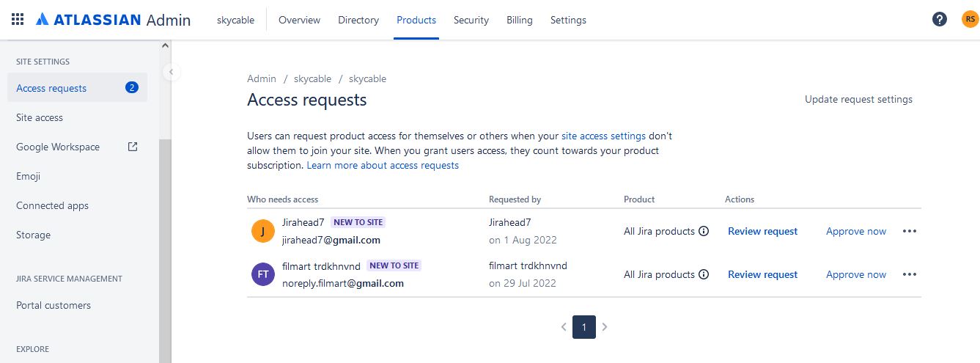Switch to the Security tab
The image size is (980, 363).
click(471, 20)
